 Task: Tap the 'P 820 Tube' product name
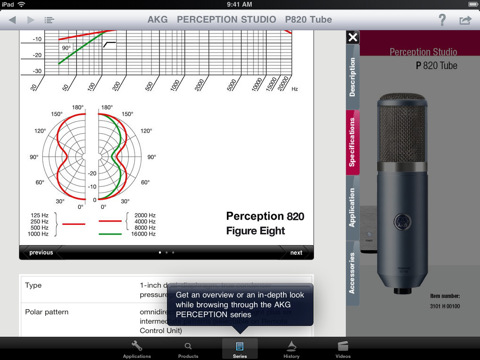436,65
